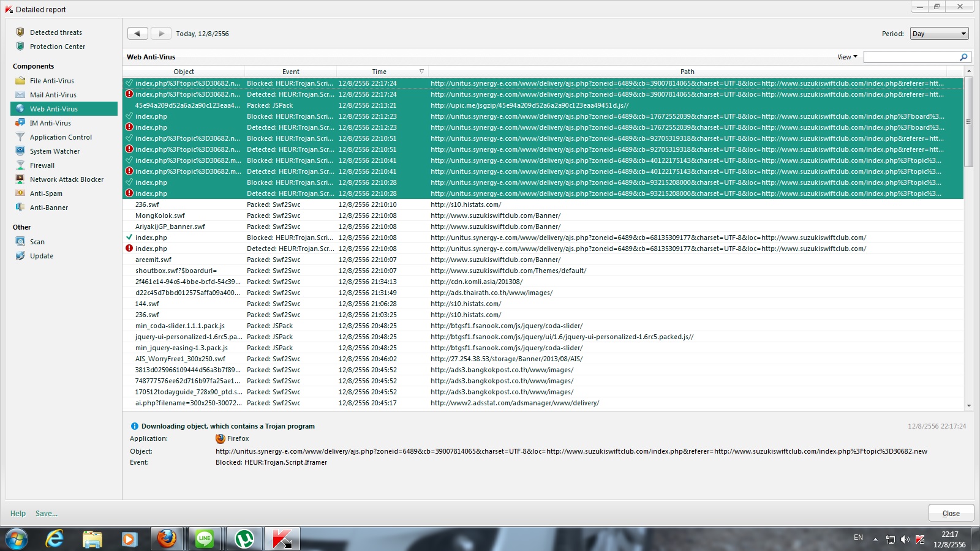The height and width of the screenshot is (551, 980).
Task: Launch Internet Explorer from taskbar
Action: (x=55, y=539)
